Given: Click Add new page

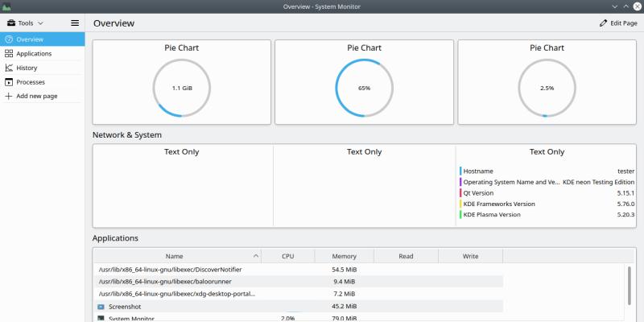Looking at the screenshot, I should (36, 96).
